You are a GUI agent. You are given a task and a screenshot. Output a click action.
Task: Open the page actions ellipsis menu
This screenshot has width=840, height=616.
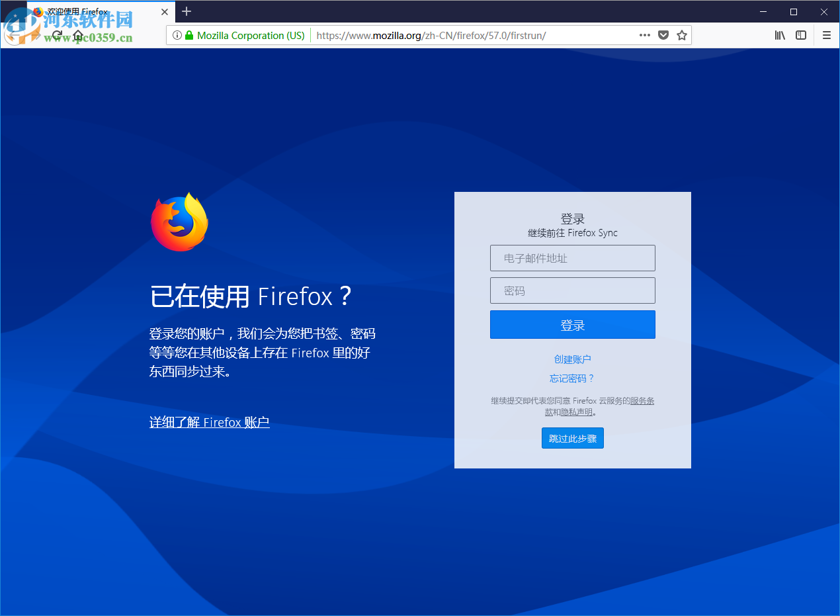tap(644, 35)
